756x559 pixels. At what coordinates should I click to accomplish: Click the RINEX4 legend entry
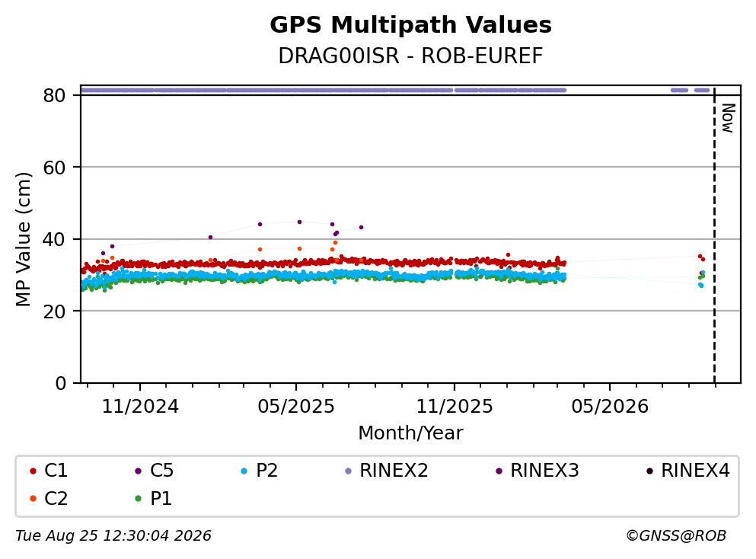tap(688, 470)
